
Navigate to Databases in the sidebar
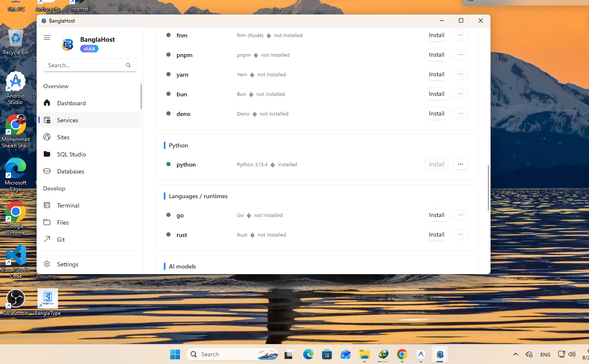pos(90,171)
